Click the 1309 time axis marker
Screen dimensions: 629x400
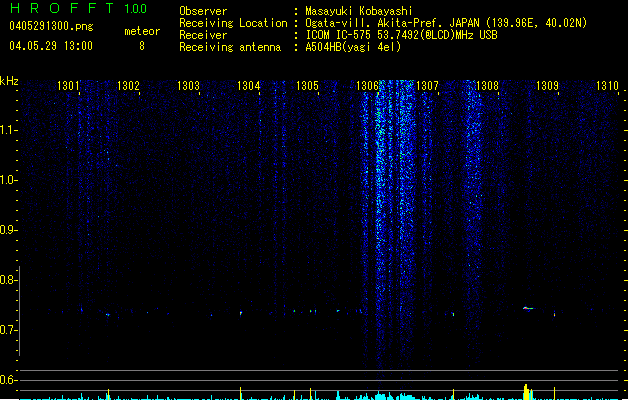point(547,86)
